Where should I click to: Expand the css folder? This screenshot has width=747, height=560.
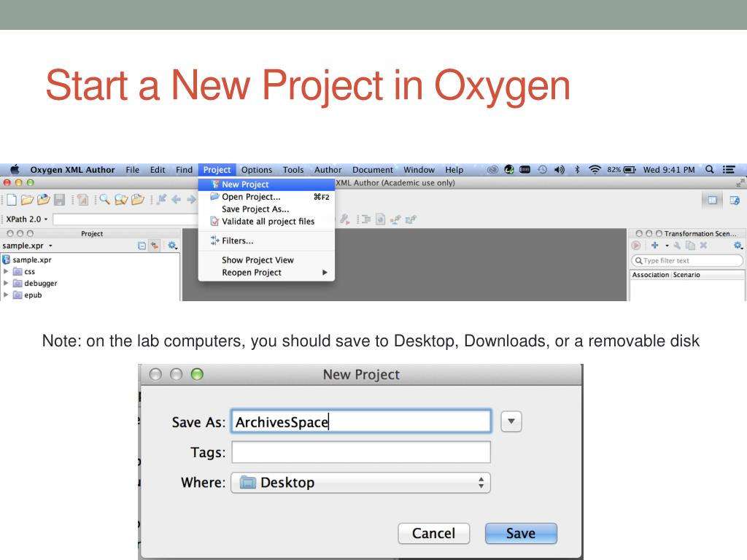[x=6, y=271]
